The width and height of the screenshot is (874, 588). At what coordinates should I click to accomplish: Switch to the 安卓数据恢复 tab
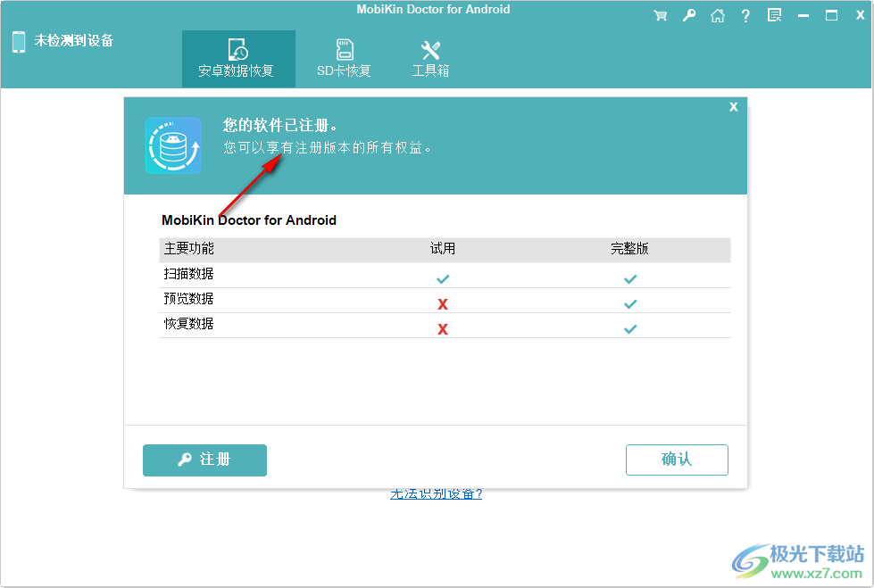click(x=238, y=57)
